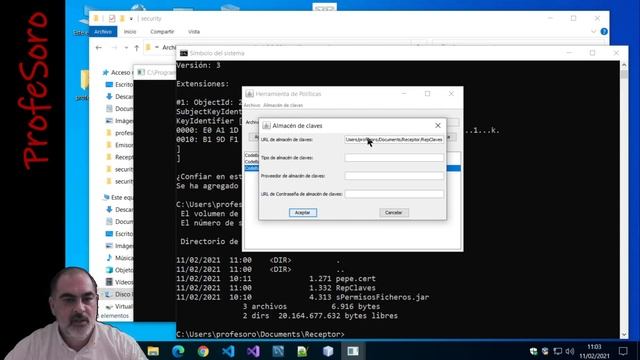The height and width of the screenshot is (360, 640).
Task: Click the network tray icon
Action: 558,351
